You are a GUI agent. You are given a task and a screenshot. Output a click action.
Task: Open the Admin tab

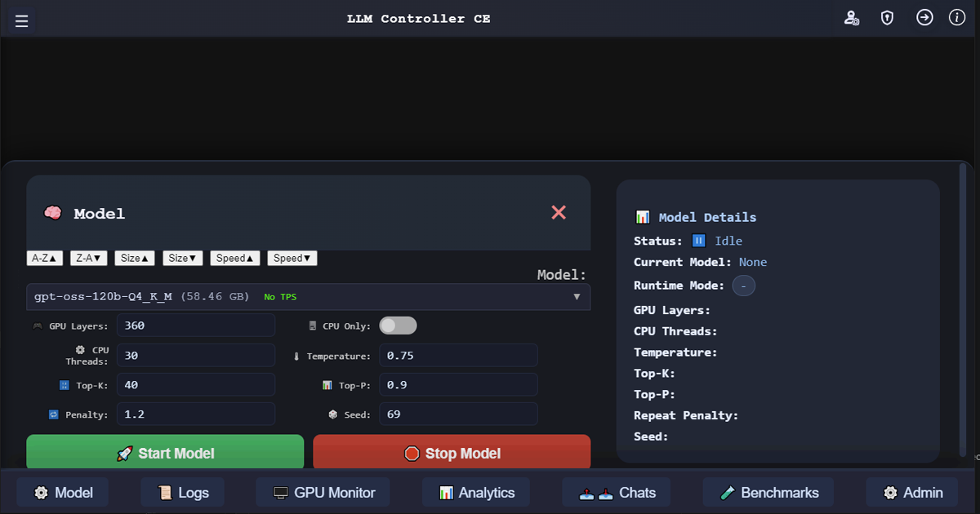point(913,493)
